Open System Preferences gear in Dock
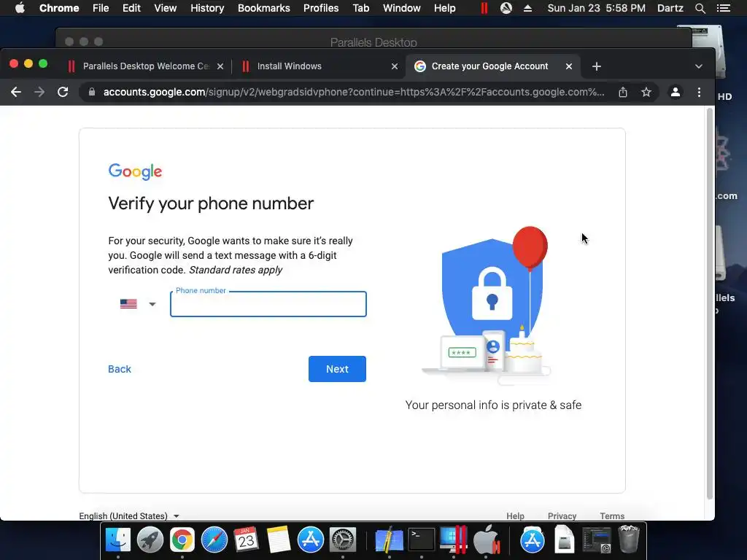The width and height of the screenshot is (747, 560). coord(343,540)
